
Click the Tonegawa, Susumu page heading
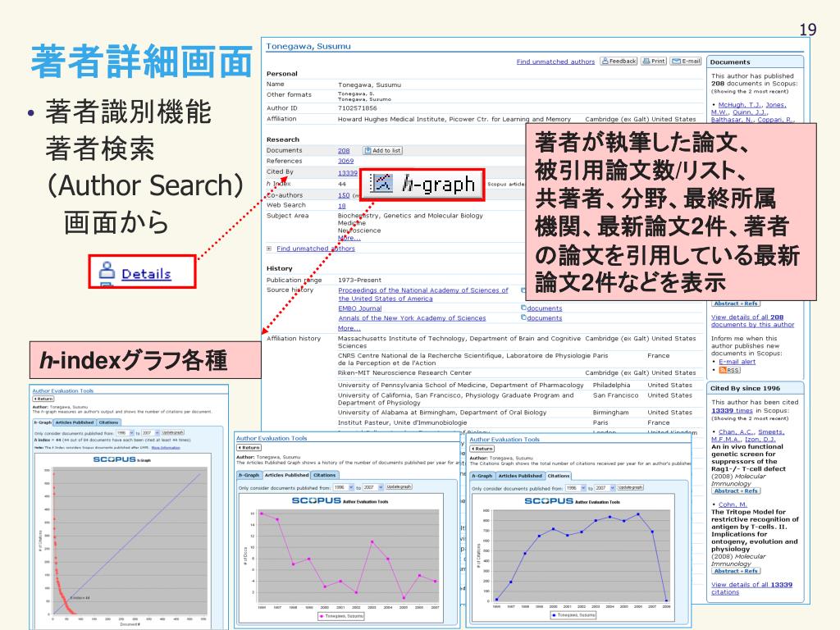pos(308,47)
